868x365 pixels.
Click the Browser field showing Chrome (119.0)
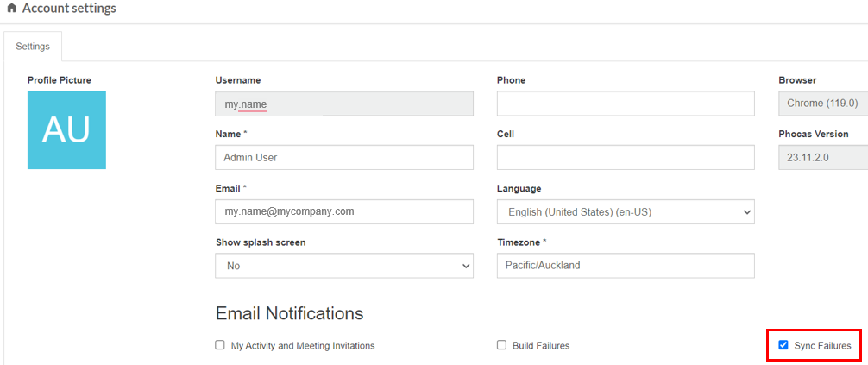[x=822, y=104]
